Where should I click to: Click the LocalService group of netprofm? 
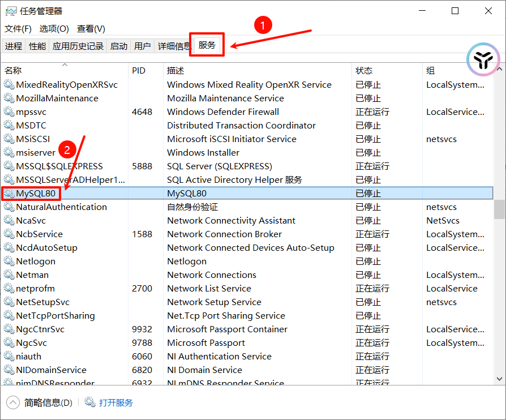point(452,288)
